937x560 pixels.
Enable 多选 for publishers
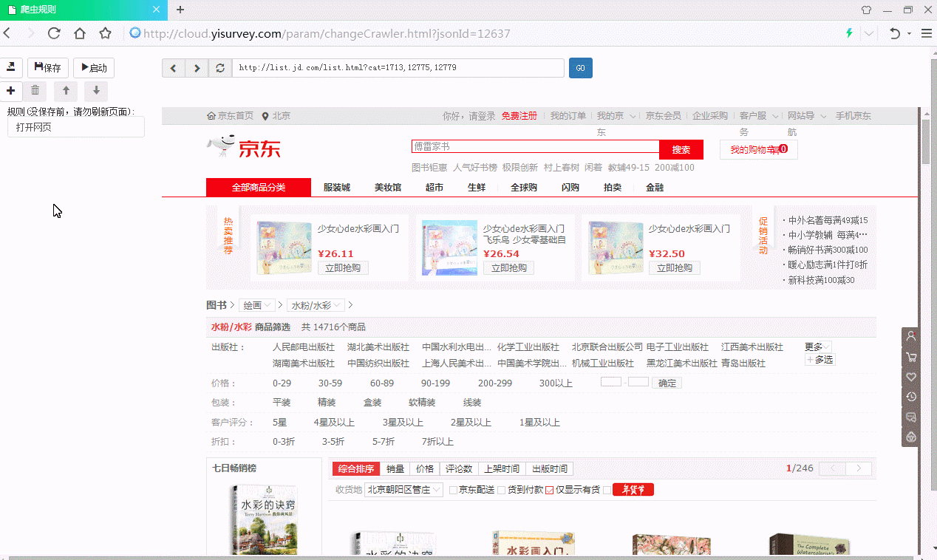pyautogui.click(x=820, y=359)
